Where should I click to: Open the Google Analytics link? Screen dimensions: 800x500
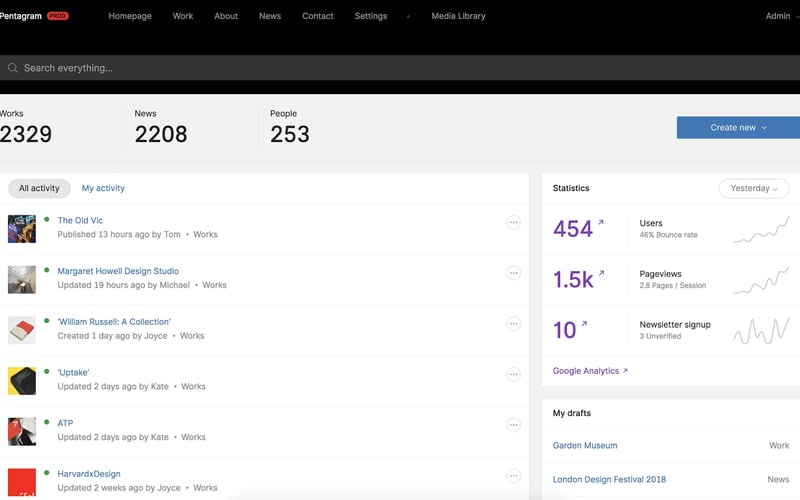point(590,371)
